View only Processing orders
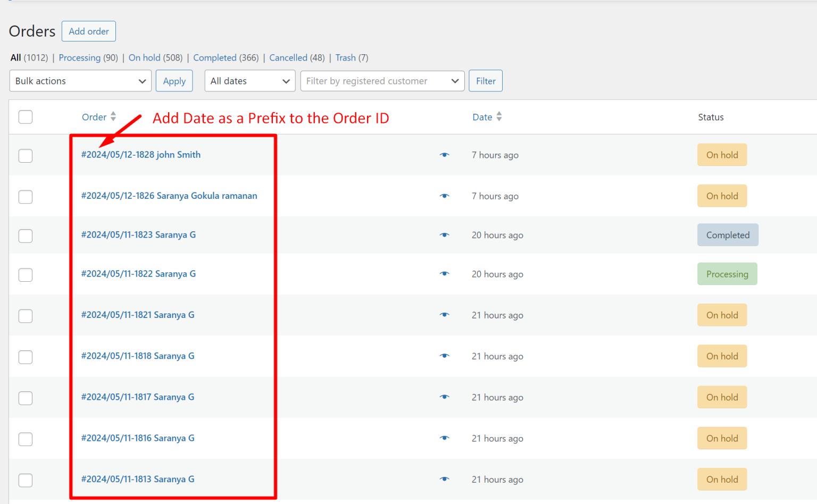The image size is (817, 504). (x=79, y=57)
